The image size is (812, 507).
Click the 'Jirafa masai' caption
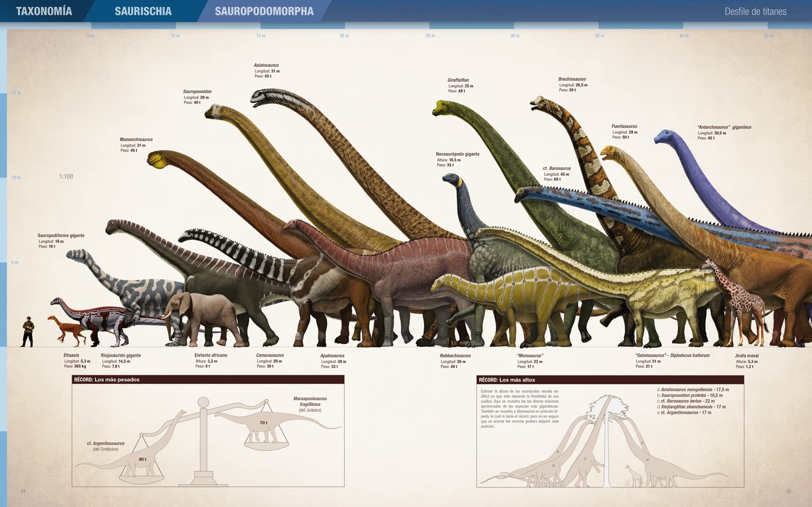pos(746,355)
